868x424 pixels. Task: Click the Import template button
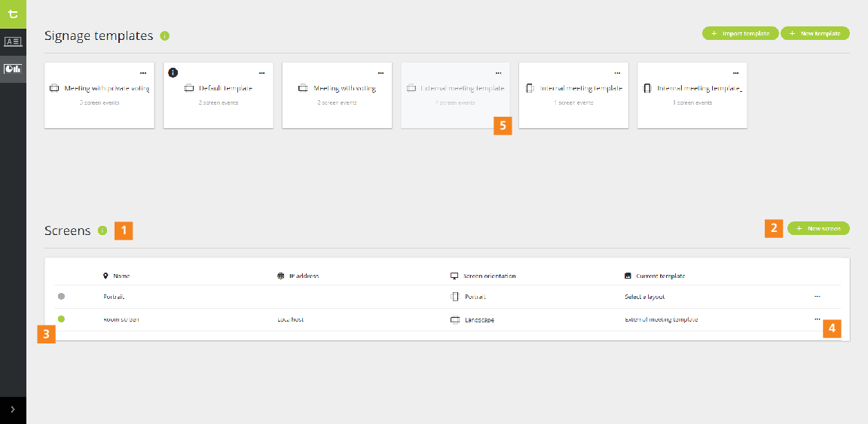(x=740, y=33)
